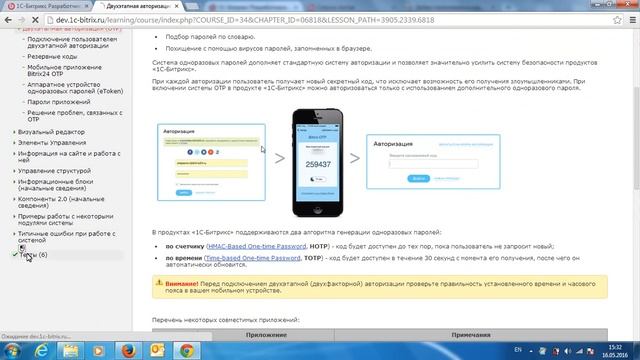Select the Chrome taskbar icon
Image resolution: width=640 pixels, height=360 pixels.
(x=187, y=351)
